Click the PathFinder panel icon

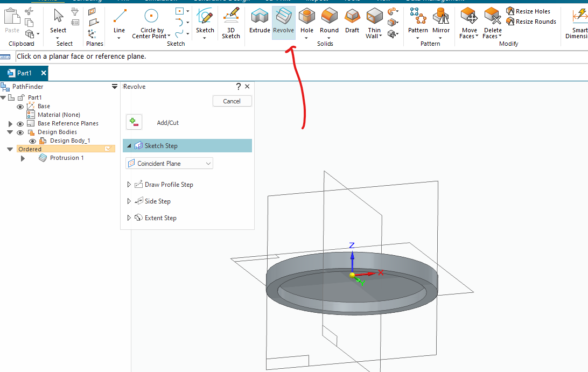[x=5, y=87]
